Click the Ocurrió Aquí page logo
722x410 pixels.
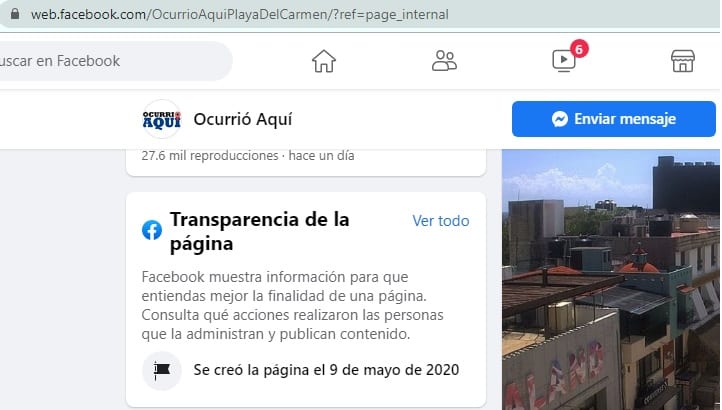(x=162, y=119)
